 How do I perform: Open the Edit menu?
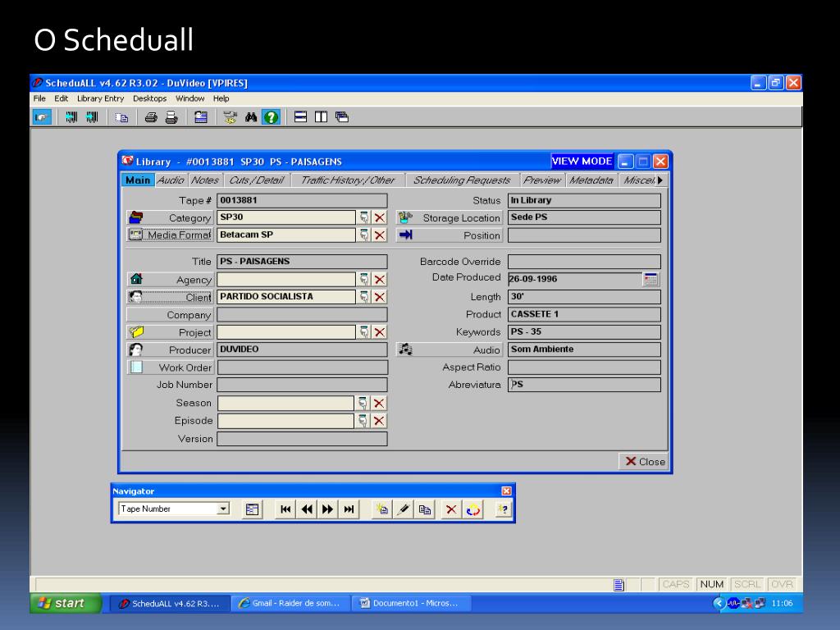pos(61,98)
